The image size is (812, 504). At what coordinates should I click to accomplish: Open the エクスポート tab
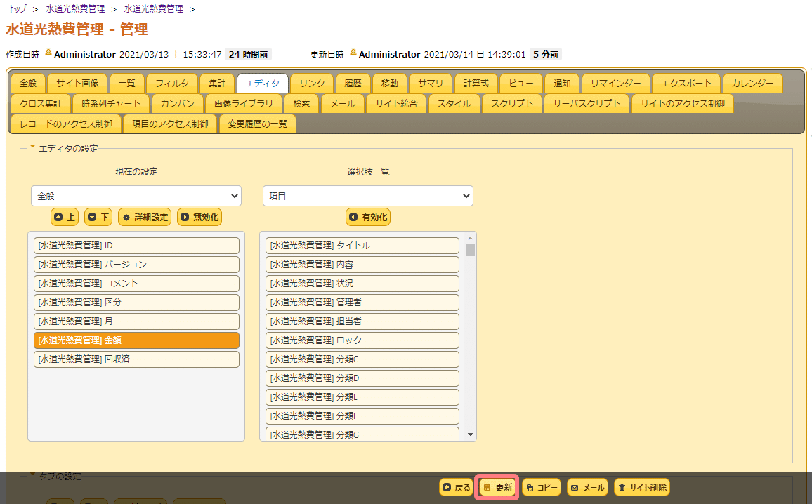[686, 84]
